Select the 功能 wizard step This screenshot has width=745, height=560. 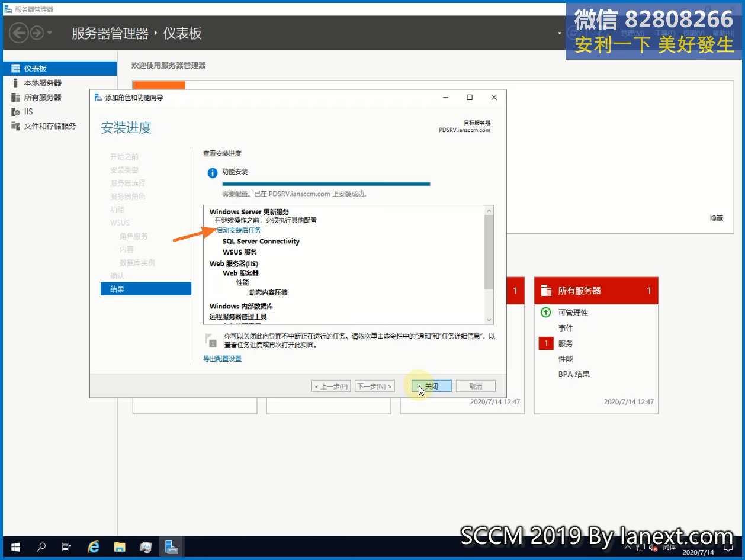[117, 210]
